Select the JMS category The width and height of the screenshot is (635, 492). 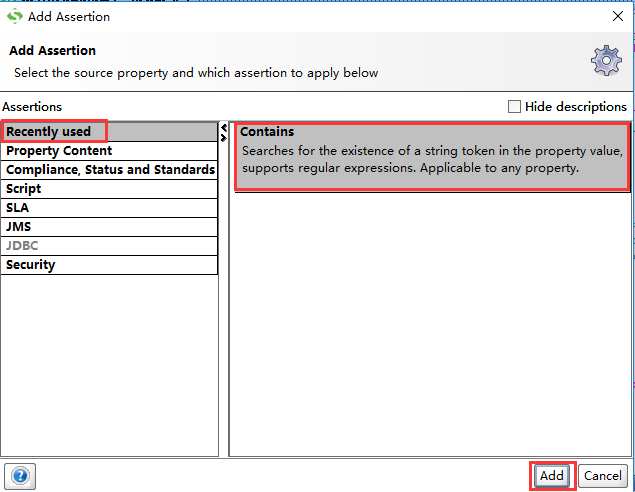click(19, 227)
